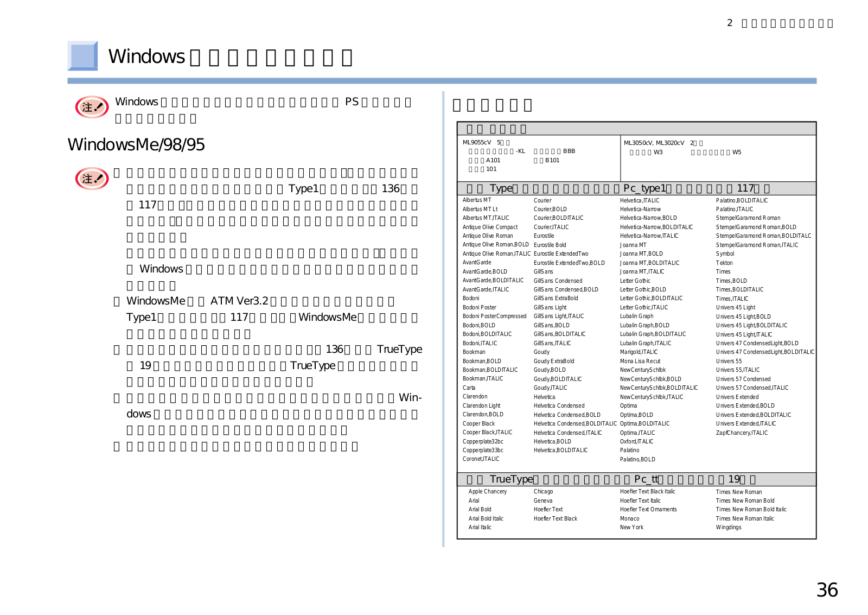Select font name 'Letter Gothic,BOLD'
868x615 pixels.
tap(643, 289)
